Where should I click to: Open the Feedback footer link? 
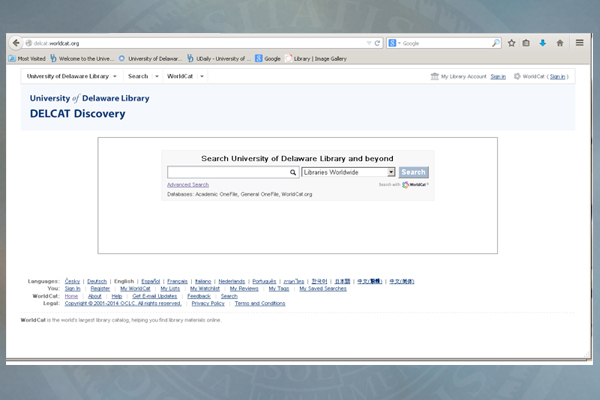pyautogui.click(x=199, y=296)
